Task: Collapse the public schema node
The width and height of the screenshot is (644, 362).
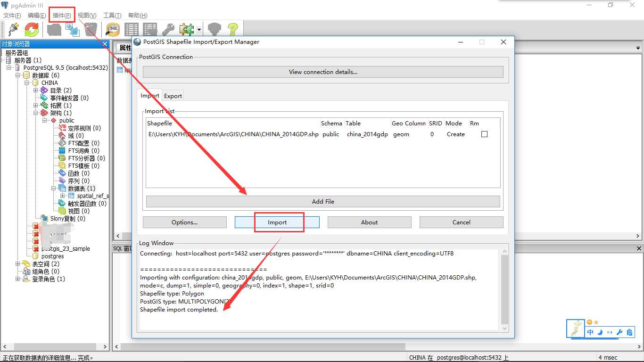Action: (45, 120)
